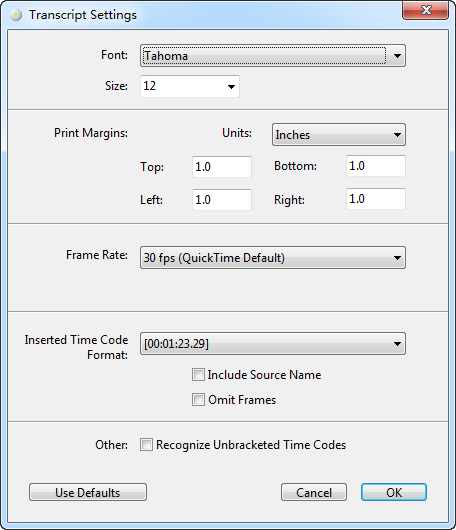Expand the Inserted Time Code Format dropdown
The height and width of the screenshot is (530, 456).
point(273,343)
